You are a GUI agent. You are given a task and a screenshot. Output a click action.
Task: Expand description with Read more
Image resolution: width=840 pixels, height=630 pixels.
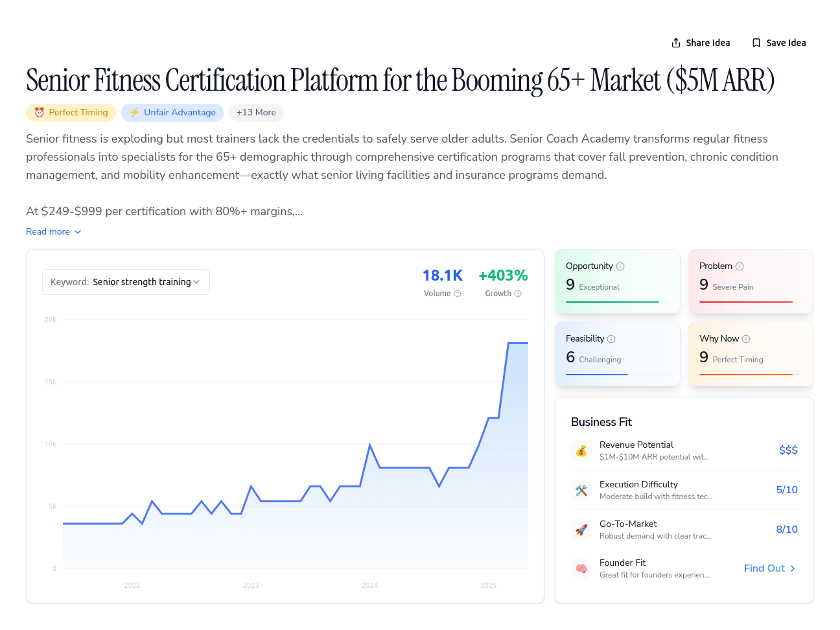tap(54, 231)
